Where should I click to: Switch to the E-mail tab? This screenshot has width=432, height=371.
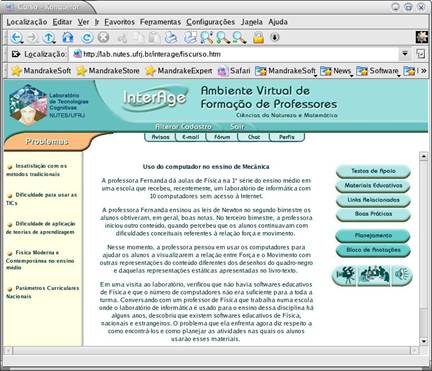click(191, 137)
